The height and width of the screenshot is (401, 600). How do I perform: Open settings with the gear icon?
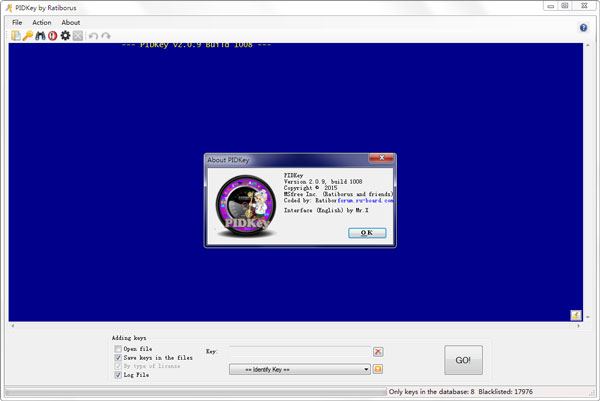tap(65, 36)
